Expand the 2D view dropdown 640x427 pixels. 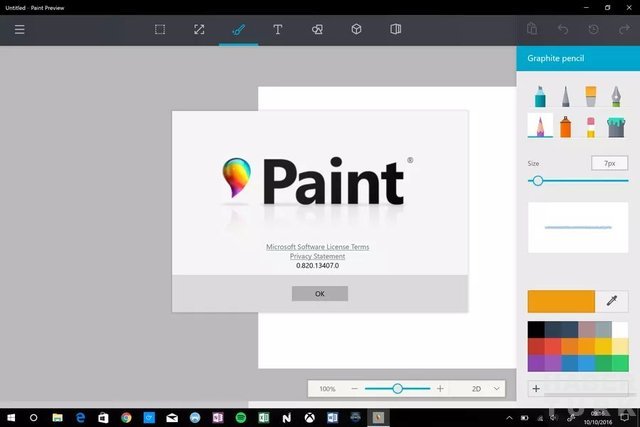pos(497,388)
